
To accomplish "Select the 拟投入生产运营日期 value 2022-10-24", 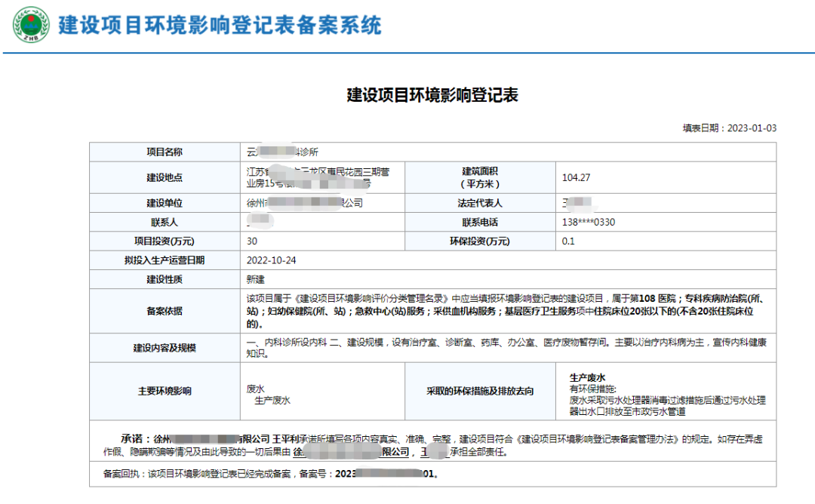I will click(272, 260).
